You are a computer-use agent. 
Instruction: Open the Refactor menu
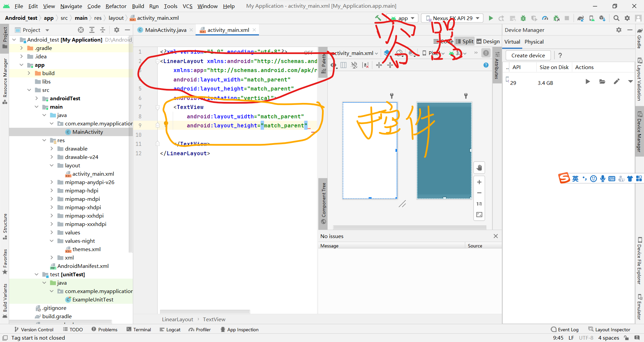(x=116, y=6)
